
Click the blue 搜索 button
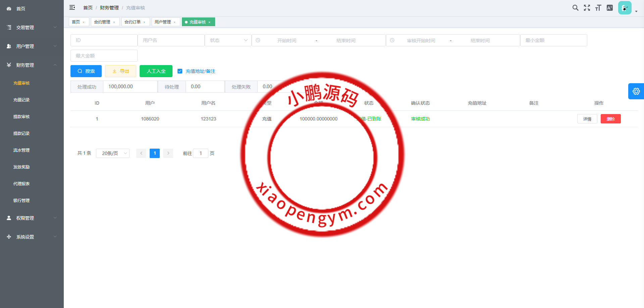pyautogui.click(x=86, y=71)
